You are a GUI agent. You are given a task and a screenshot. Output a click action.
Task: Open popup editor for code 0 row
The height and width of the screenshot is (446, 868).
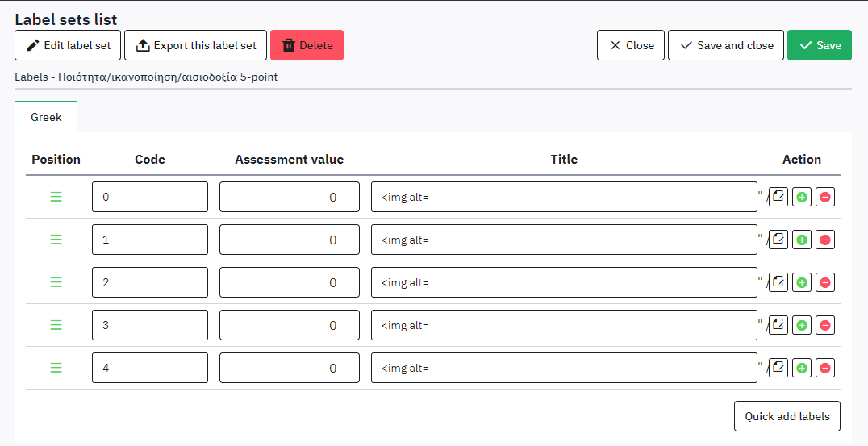click(778, 197)
